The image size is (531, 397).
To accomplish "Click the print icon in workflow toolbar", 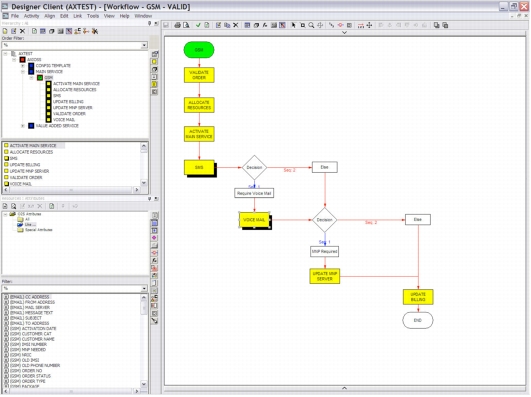I will pos(177,25).
